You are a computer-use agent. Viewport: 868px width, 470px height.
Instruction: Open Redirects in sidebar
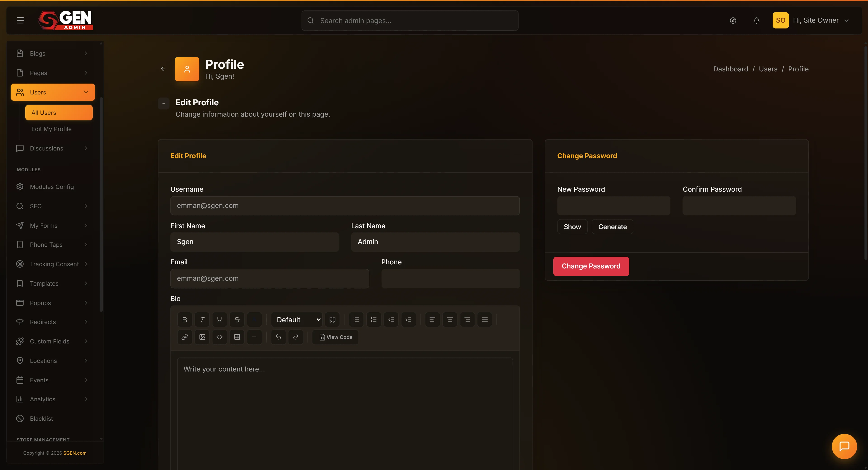click(x=53, y=322)
